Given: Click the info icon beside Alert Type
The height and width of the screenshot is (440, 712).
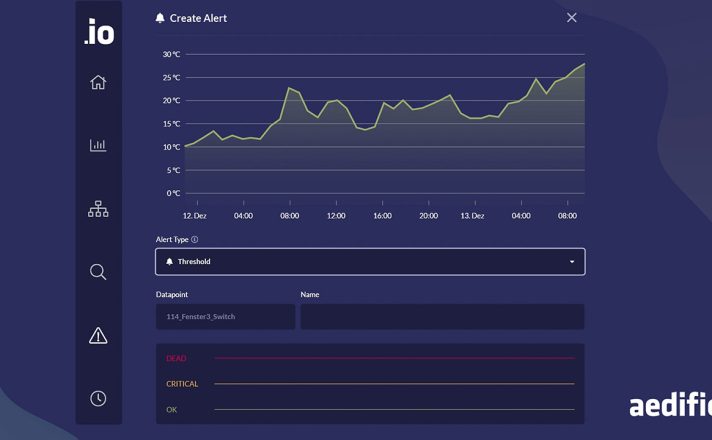Looking at the screenshot, I should pyautogui.click(x=194, y=239).
